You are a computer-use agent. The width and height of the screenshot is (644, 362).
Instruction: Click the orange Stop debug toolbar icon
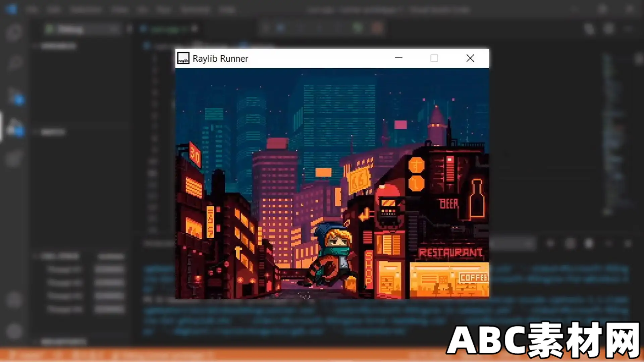pos(377,28)
